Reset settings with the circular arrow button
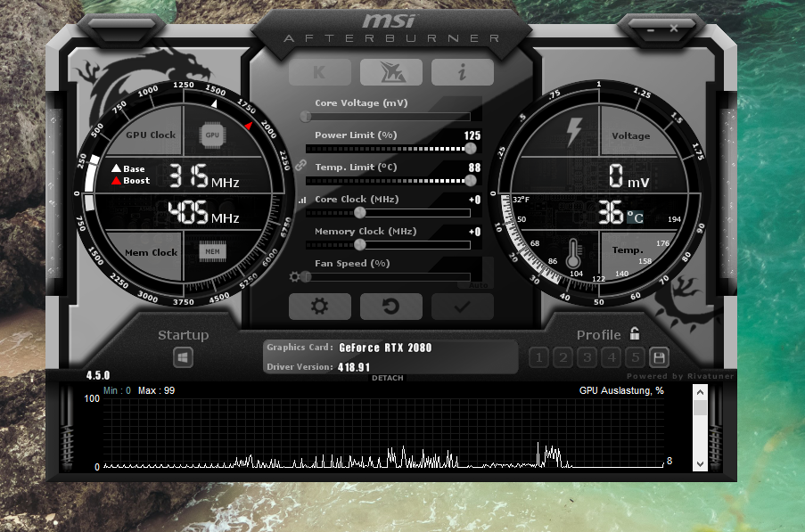Screen dimensions: 805x532 [x=391, y=307]
